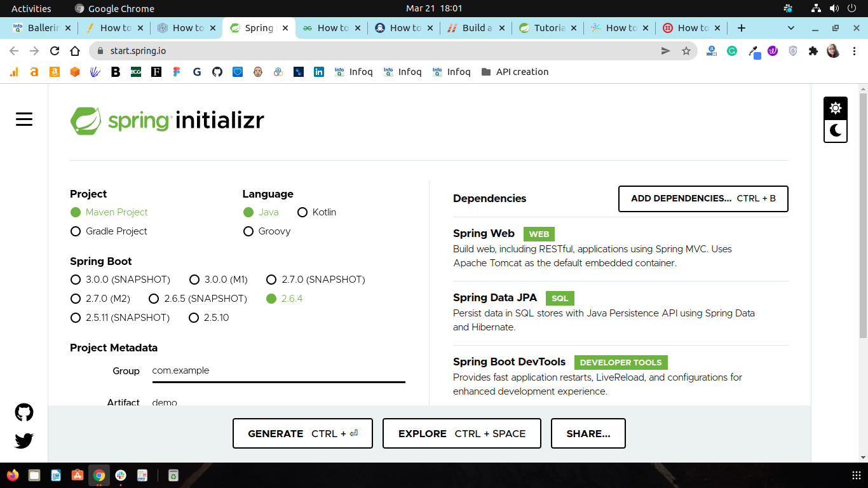Viewport: 868px width, 488px height.
Task: Open Chrome tab search dropdown arrow
Action: 791,28
